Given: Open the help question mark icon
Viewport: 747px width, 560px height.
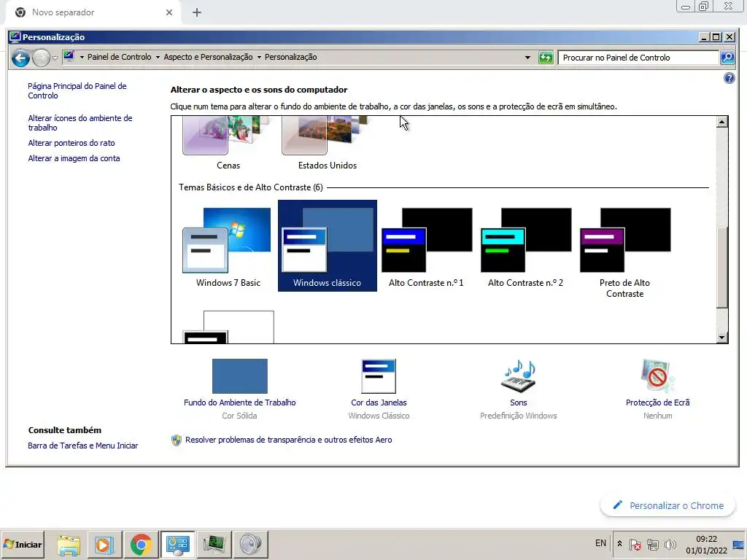Looking at the screenshot, I should click(x=729, y=78).
